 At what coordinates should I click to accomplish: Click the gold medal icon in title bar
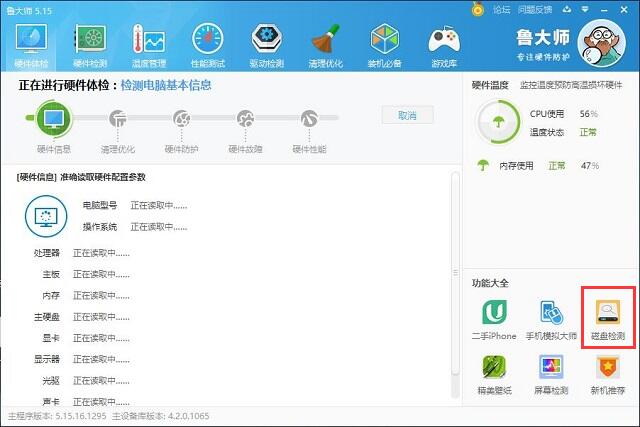click(x=477, y=9)
